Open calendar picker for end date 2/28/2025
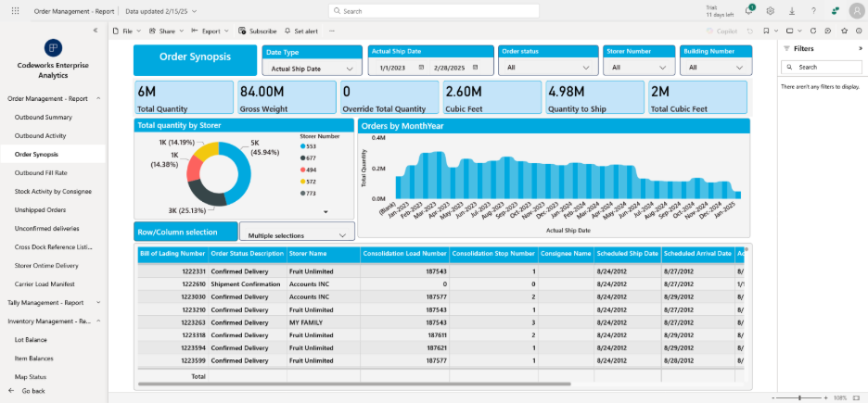This screenshot has width=868, height=403. 475,68
